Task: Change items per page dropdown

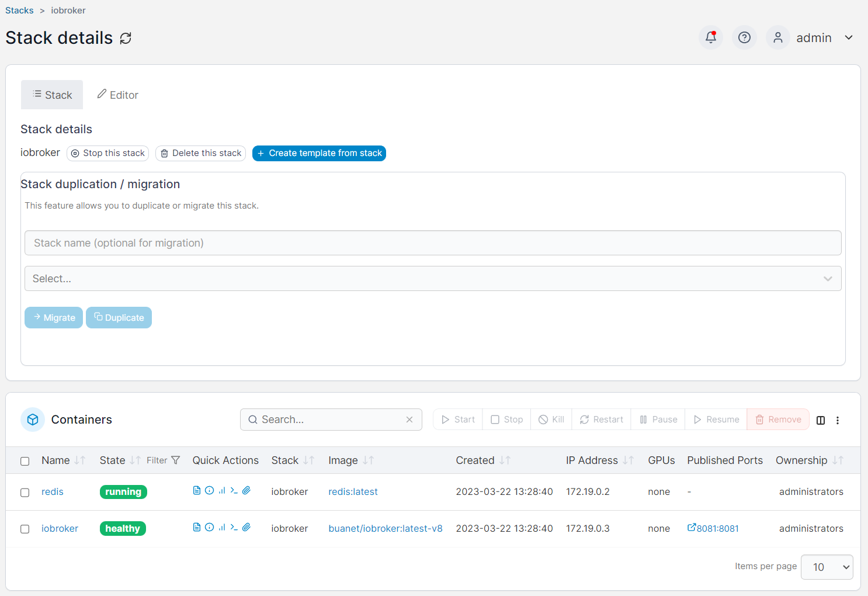Action: coord(827,567)
